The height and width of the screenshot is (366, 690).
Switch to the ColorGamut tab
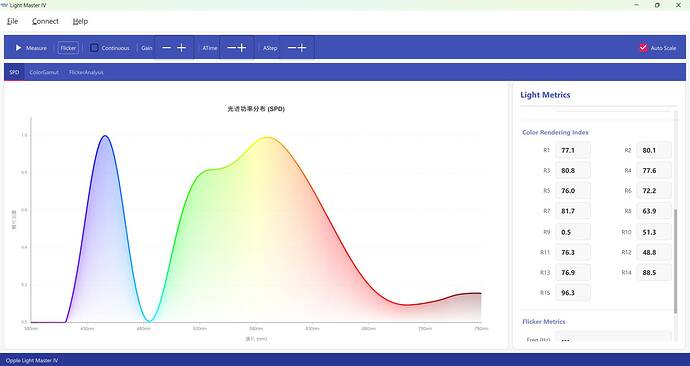44,72
